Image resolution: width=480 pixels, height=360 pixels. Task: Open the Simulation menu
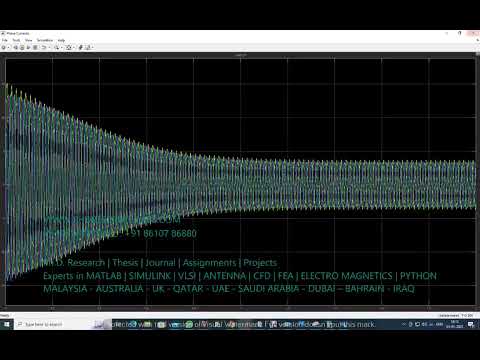pyautogui.click(x=45, y=40)
